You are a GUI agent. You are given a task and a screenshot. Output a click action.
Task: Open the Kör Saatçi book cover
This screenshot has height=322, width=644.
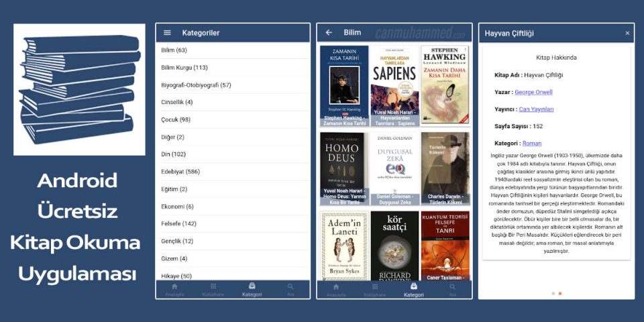(394, 246)
